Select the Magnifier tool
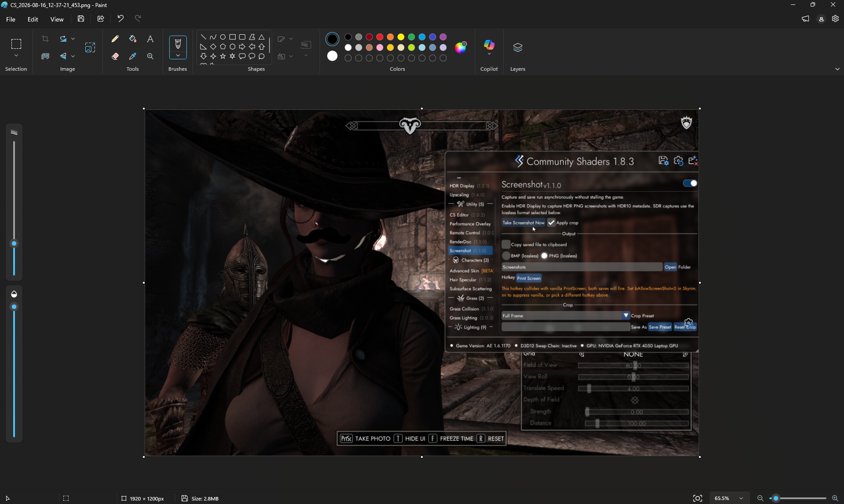 coord(150,56)
